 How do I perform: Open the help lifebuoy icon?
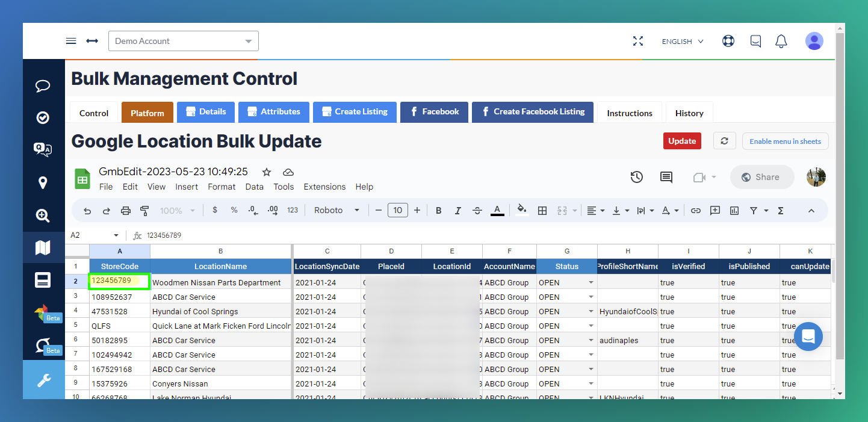[x=728, y=41]
